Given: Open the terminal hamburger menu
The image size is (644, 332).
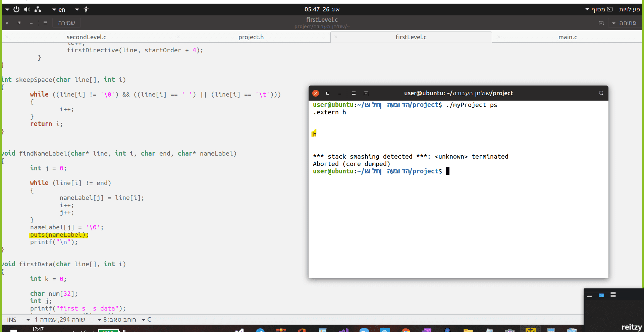Looking at the screenshot, I should 354,93.
